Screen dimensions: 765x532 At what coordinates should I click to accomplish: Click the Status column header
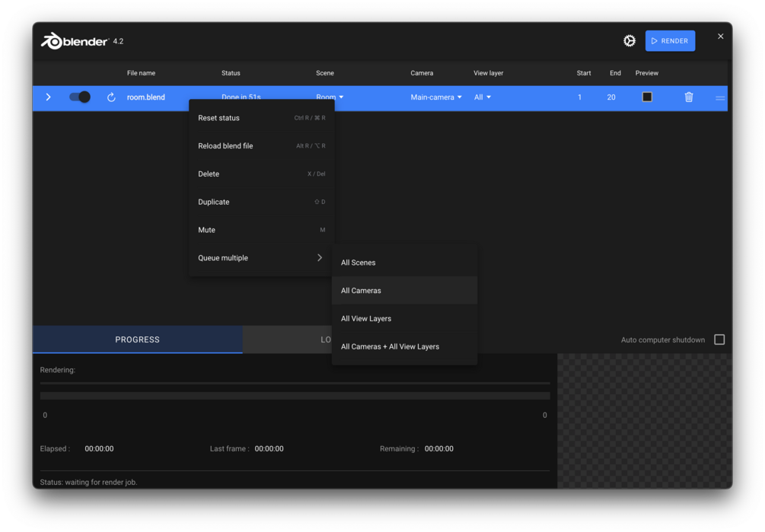coord(231,73)
